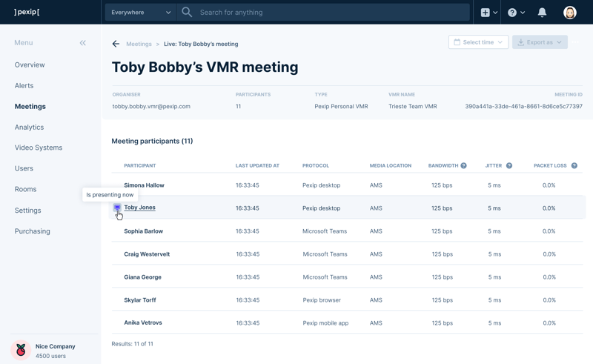Open the plus add-new menu icon
Viewport: 593px width, 364px height.
pos(486,13)
